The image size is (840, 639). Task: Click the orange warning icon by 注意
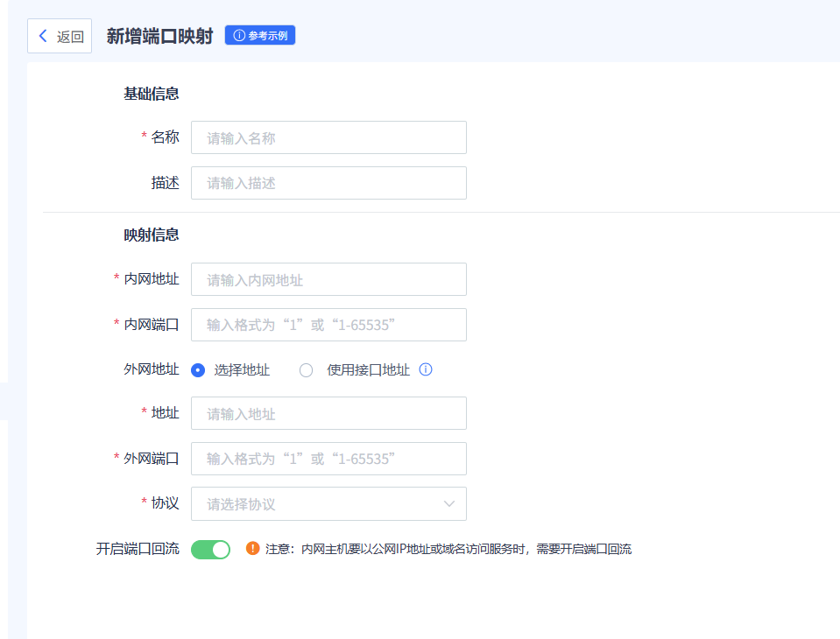(x=252, y=549)
